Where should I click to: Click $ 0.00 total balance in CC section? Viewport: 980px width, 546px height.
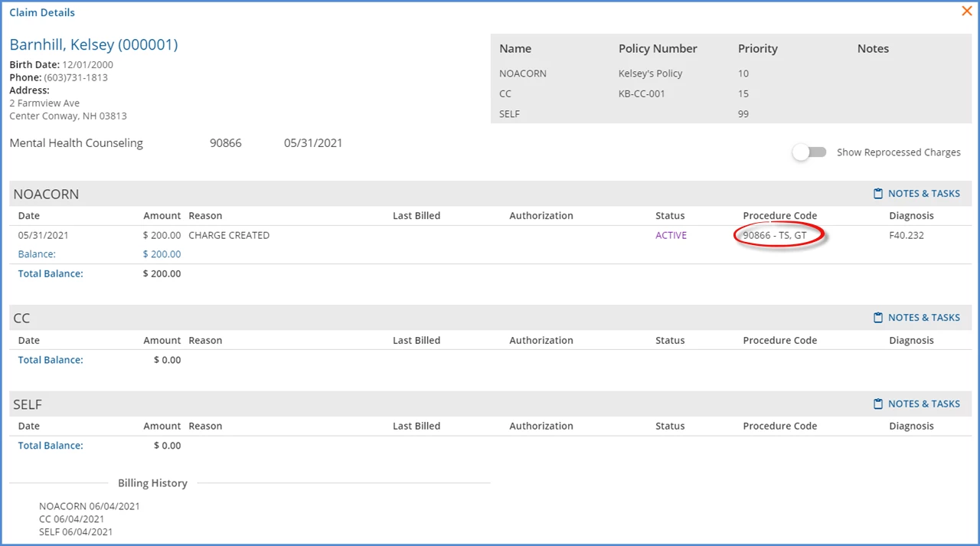167,360
